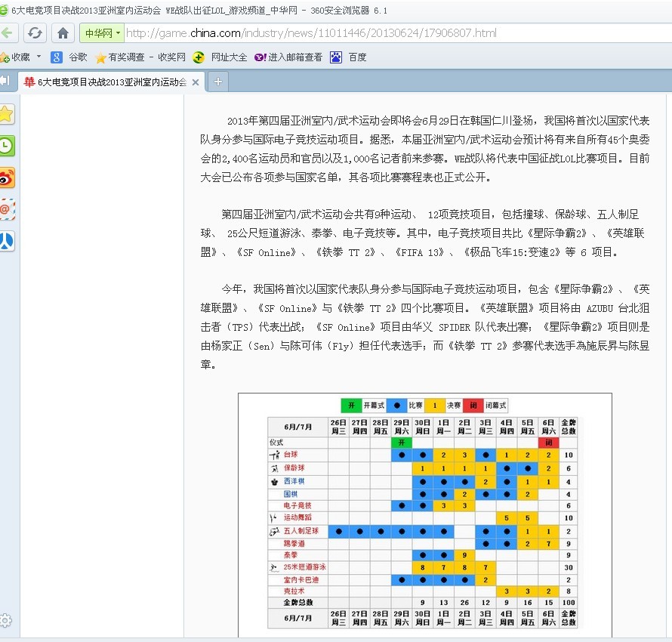Click the red 闭 closing ceremony legend swatch
This screenshot has width=672, height=642.
click(x=473, y=406)
